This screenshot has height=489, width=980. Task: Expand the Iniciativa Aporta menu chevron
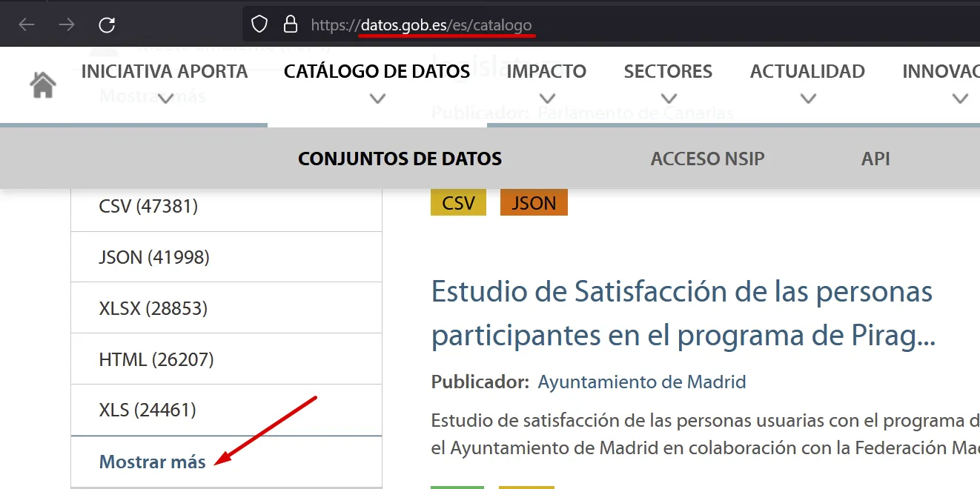coord(166,99)
